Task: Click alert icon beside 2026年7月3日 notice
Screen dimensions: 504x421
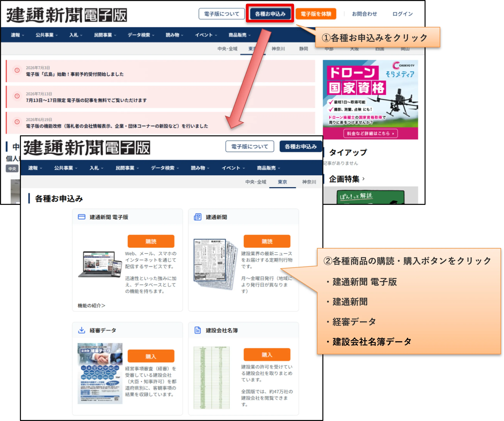Action: [x=17, y=70]
